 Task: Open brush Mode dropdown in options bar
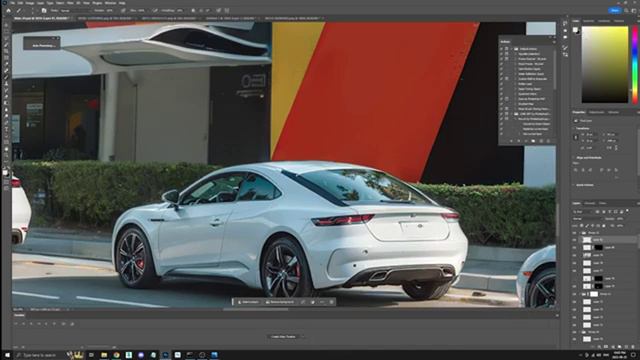[x=76, y=10]
